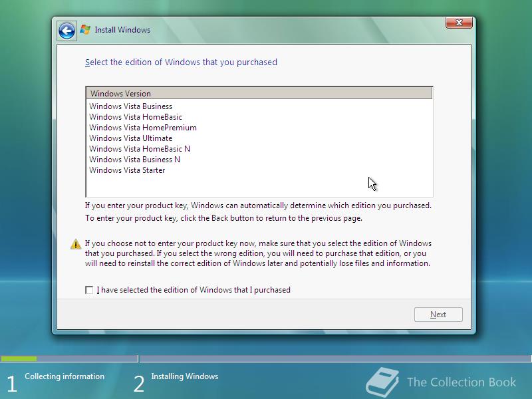Select Windows Vista HomePremium edition

143,128
